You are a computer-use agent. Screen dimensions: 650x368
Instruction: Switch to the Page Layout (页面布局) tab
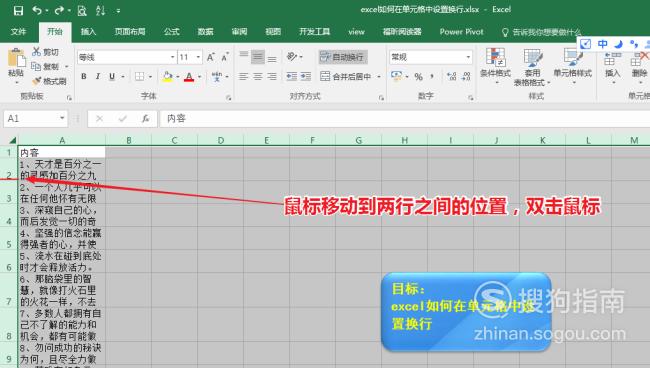coord(130,31)
